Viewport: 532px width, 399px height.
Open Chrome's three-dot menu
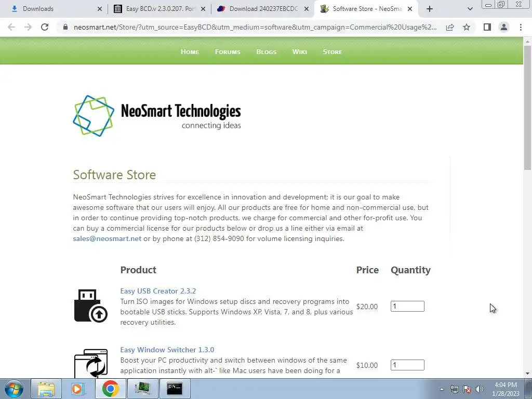click(x=521, y=27)
